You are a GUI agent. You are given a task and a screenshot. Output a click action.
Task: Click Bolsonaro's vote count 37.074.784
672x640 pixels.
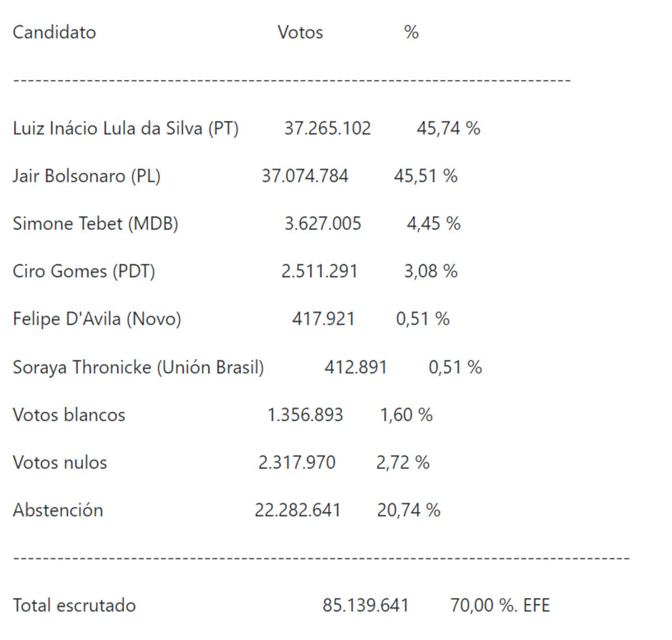[x=305, y=176]
